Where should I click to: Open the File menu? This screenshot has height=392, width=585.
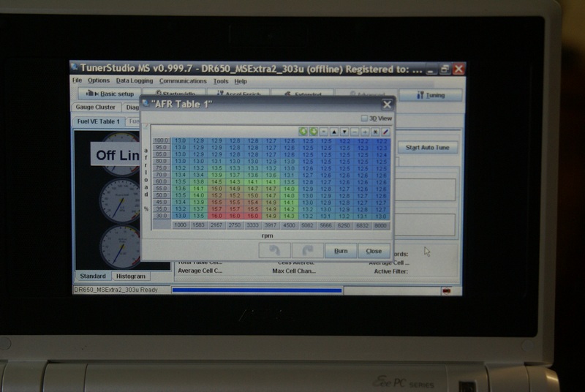click(x=77, y=80)
